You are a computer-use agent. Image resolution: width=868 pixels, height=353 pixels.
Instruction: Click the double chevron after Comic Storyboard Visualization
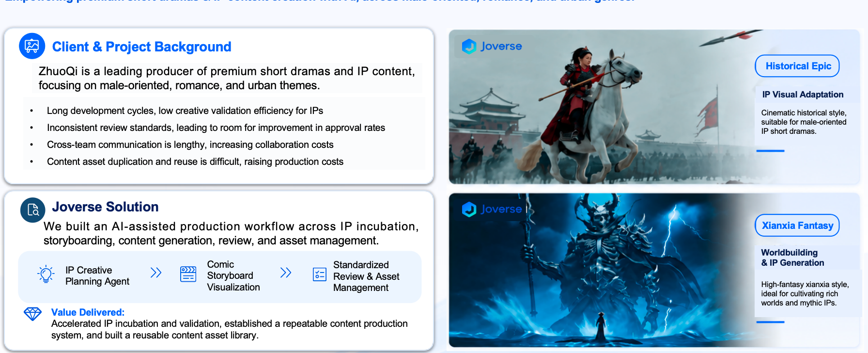(x=286, y=273)
